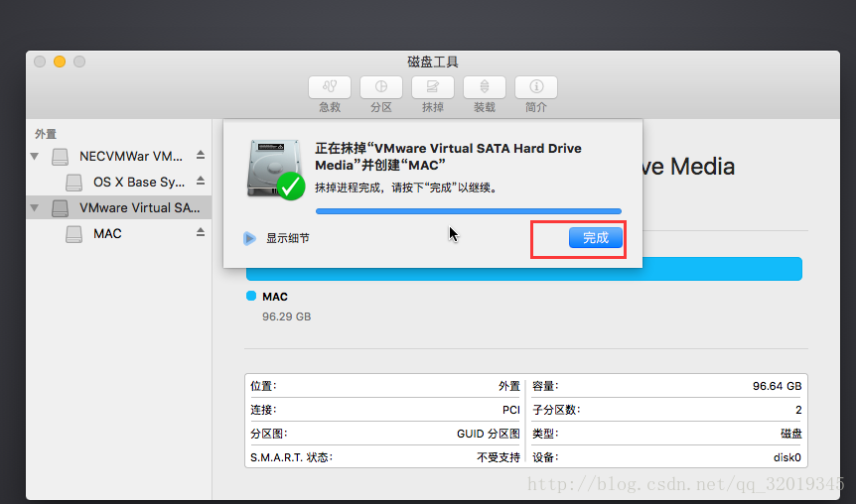Screen dimensions: 856x504
Task: Eject the OS X Base Sy... volume
Action: pos(201,181)
